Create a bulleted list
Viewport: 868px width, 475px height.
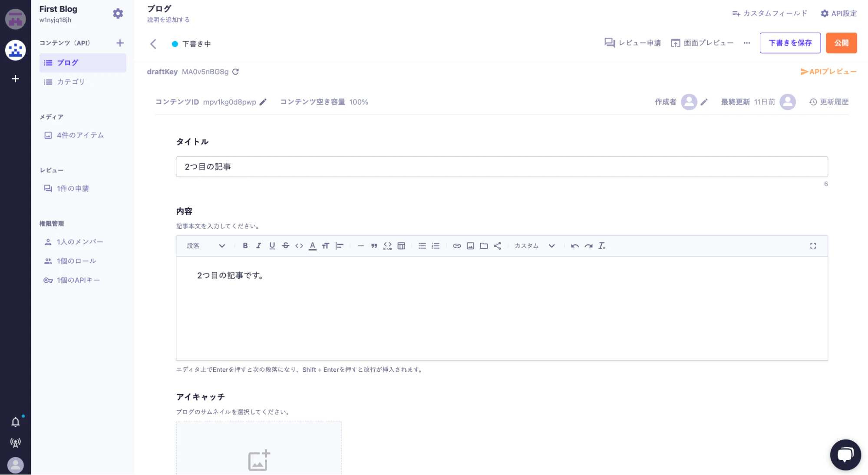point(422,246)
